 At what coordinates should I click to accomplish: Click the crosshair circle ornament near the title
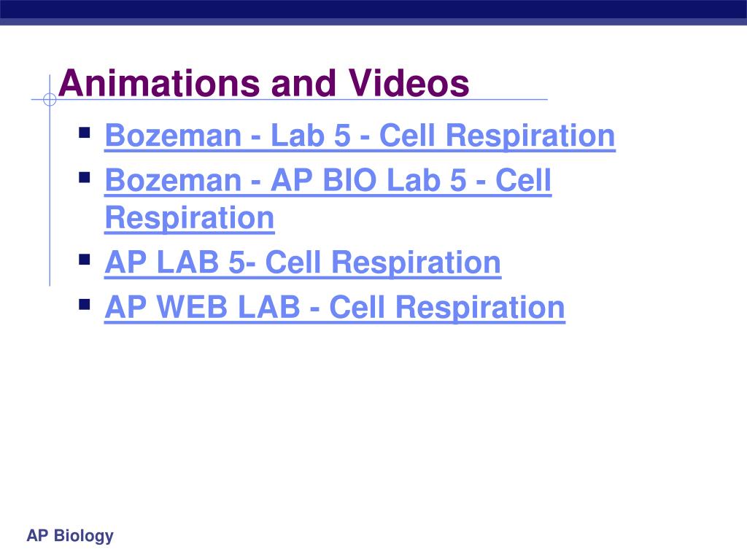(50, 99)
